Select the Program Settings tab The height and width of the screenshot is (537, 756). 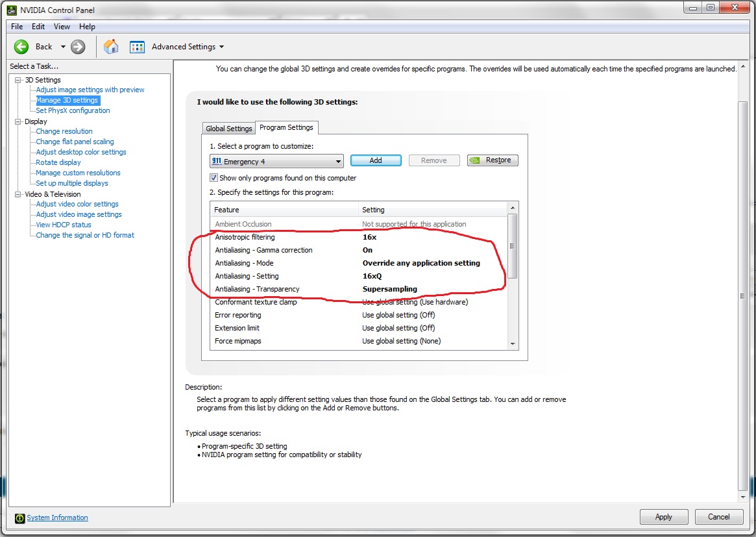pyautogui.click(x=286, y=127)
